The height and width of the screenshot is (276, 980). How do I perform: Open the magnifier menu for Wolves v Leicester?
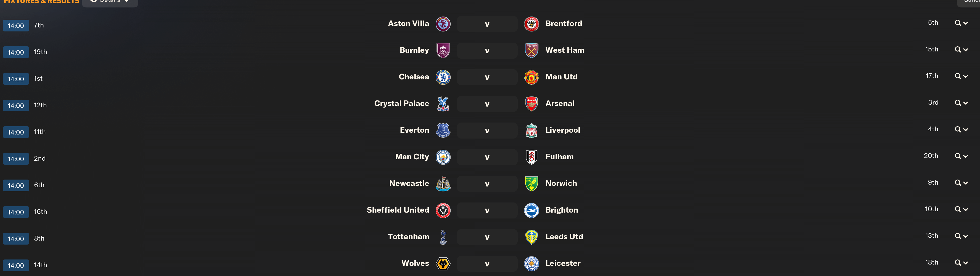(x=961, y=263)
